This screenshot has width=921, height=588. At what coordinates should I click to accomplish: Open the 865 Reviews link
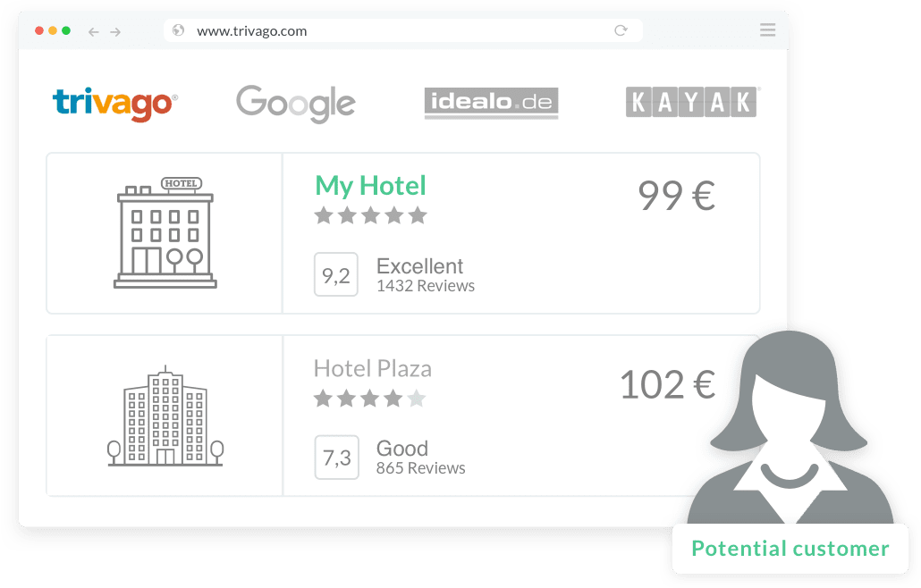[420, 468]
